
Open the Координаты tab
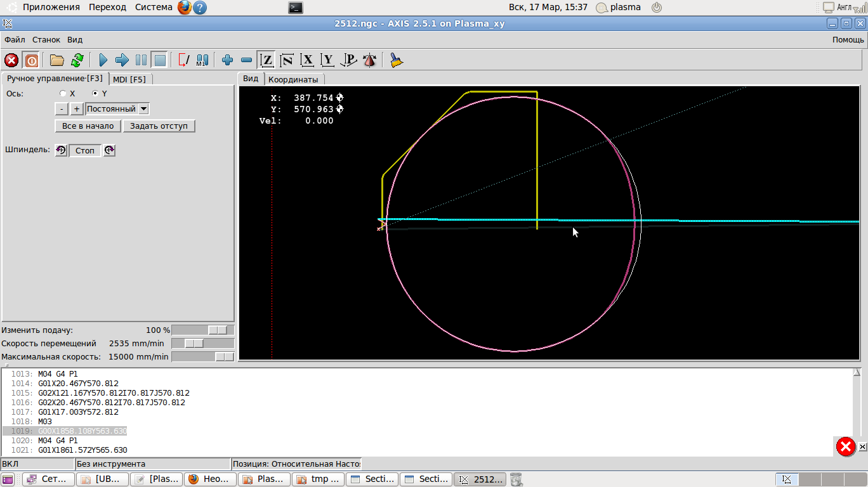click(x=293, y=79)
